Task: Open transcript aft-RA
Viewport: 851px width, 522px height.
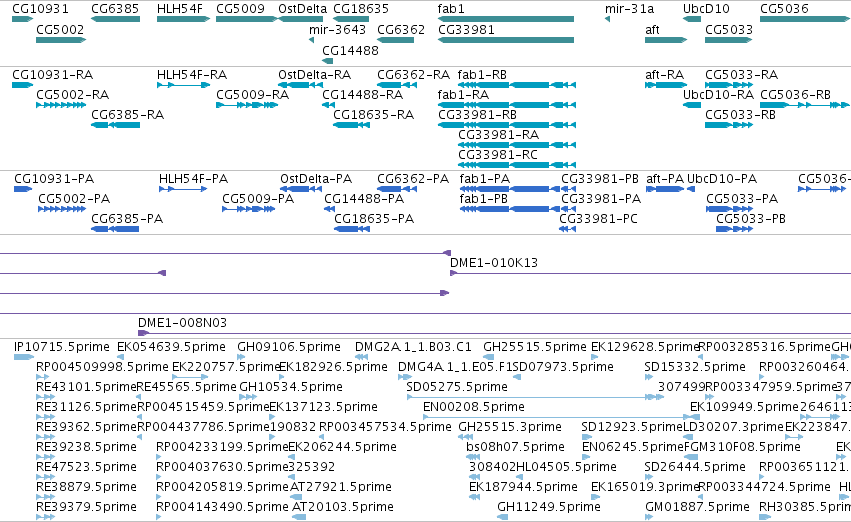Action: click(664, 74)
